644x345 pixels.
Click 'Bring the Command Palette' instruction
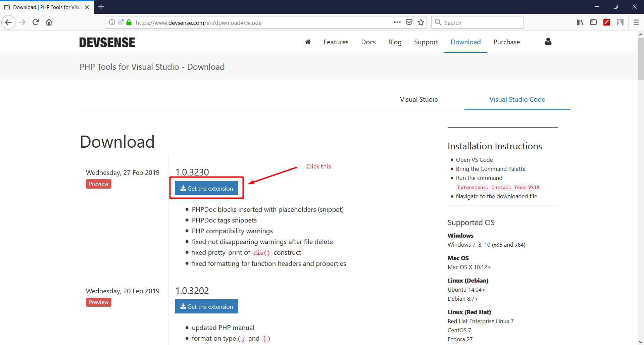(490, 169)
